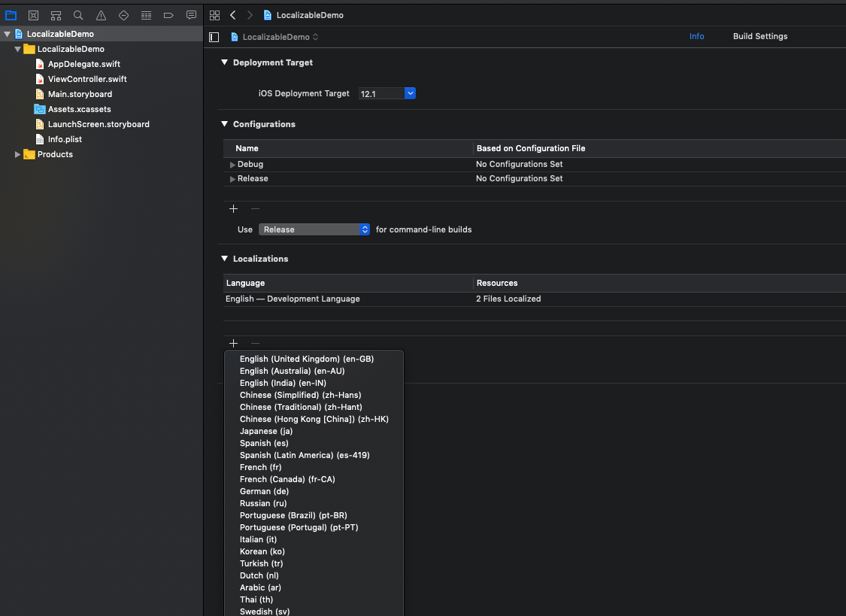Image resolution: width=846 pixels, height=616 pixels.
Task: Expand the Release configuration row
Action: [232, 179]
